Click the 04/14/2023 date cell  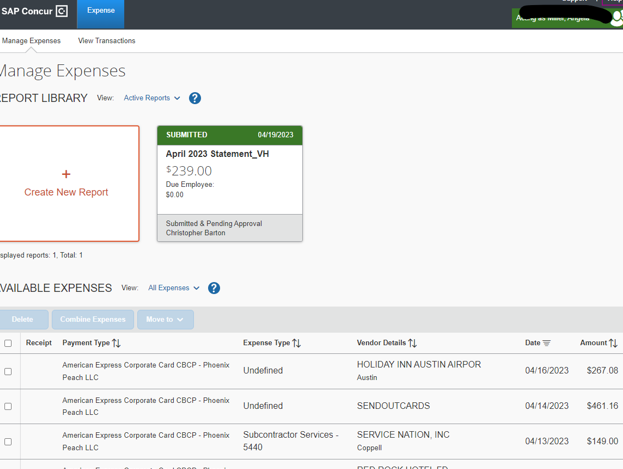(x=547, y=406)
